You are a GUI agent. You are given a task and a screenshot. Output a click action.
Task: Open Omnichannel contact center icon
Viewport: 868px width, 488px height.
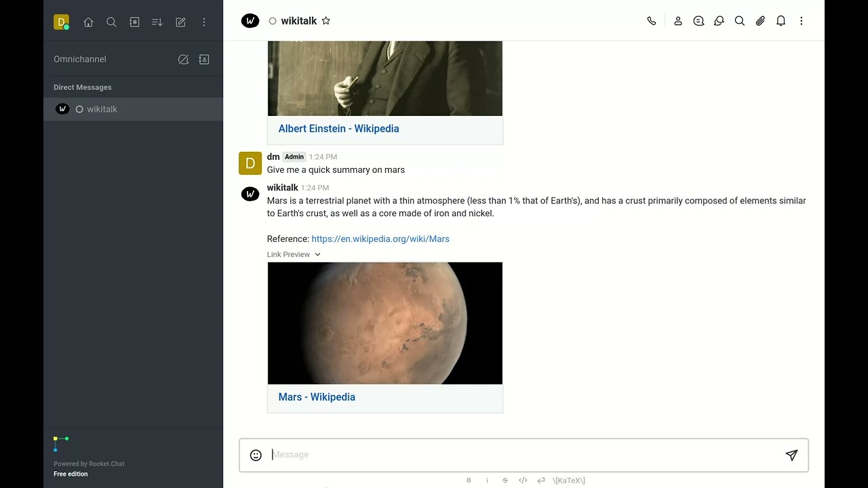(x=203, y=59)
